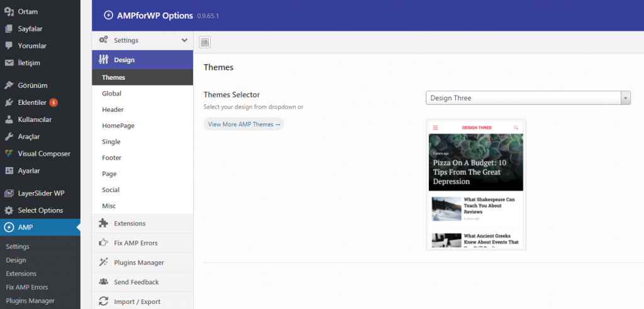Click the themes dropdown arrow button
This screenshot has width=644, height=309.
click(626, 98)
